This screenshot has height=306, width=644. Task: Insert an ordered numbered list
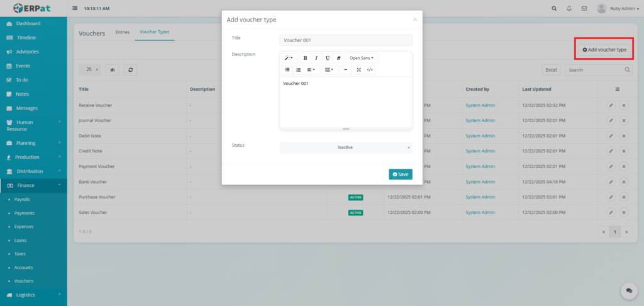298,70
